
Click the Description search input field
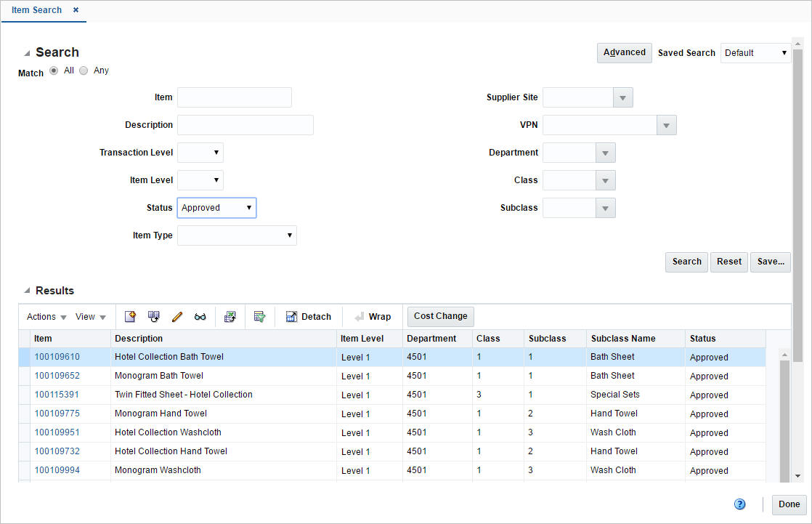[x=245, y=124]
